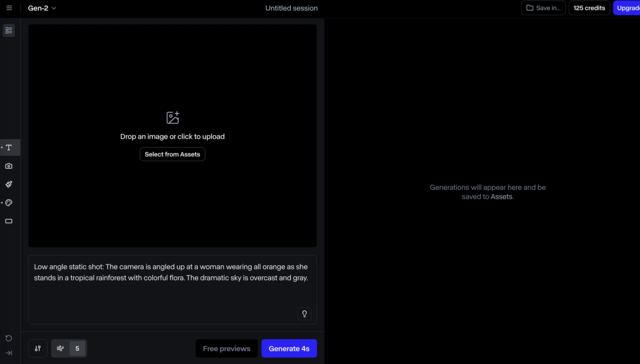Click the Upgrade button
This screenshot has width=640, height=364.
point(627,8)
